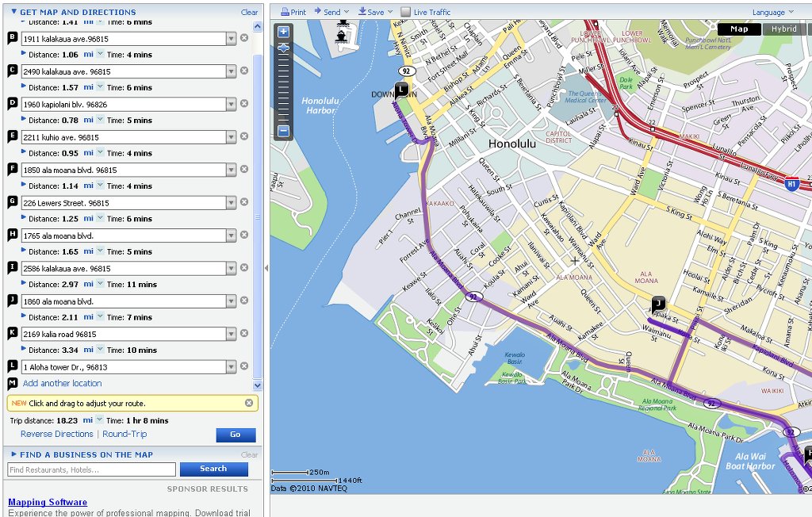
Task: Open dropdown for 1911 kalakaua ave field
Action: (231, 39)
